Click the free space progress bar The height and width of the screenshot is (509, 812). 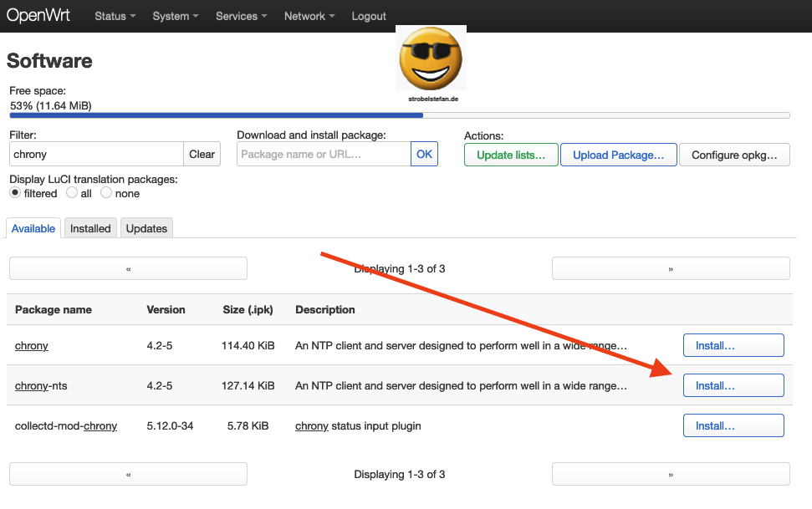click(397, 115)
